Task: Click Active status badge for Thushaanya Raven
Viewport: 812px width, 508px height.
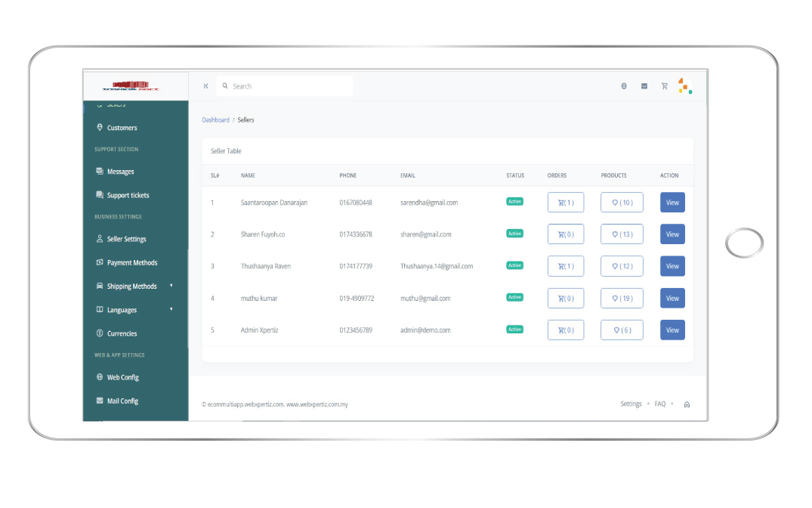Action: coord(514,265)
